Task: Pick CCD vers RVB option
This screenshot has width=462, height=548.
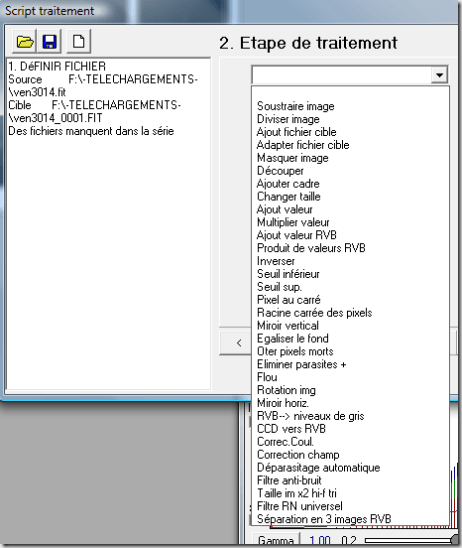Action: (291, 428)
